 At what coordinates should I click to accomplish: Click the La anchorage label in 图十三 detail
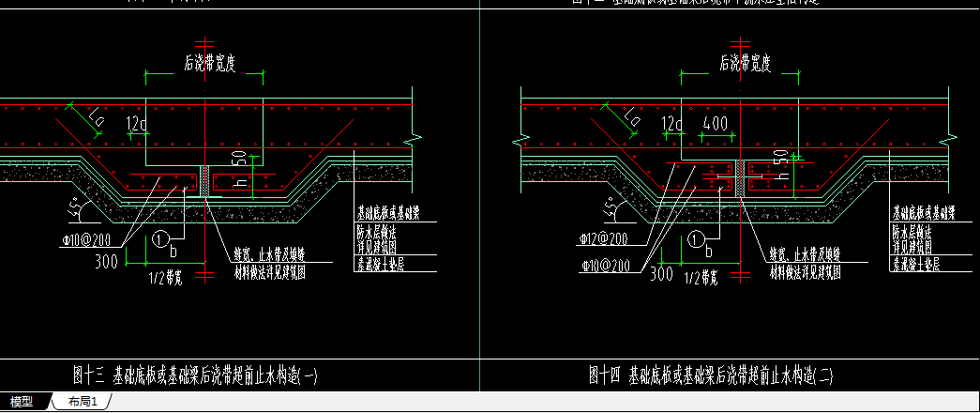(96, 117)
